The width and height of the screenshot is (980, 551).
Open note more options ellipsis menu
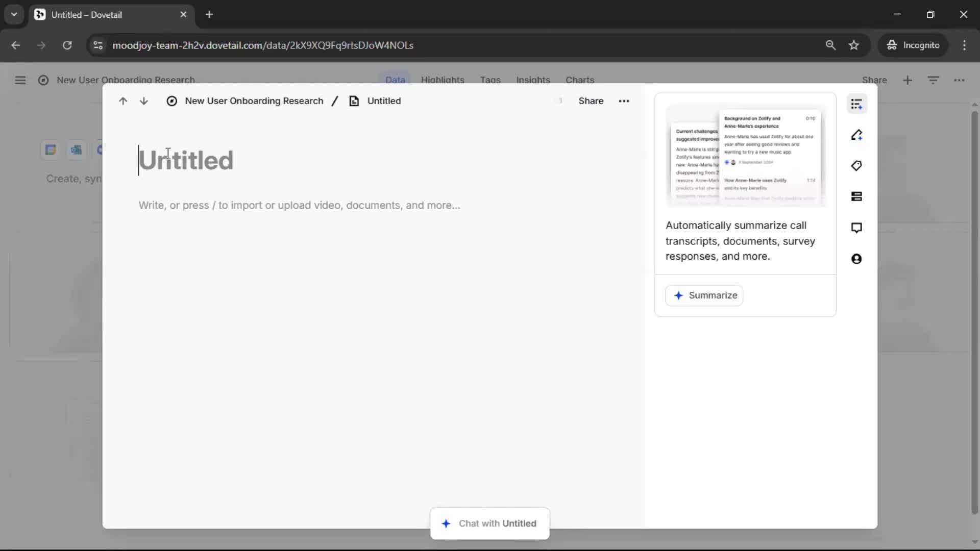click(624, 101)
